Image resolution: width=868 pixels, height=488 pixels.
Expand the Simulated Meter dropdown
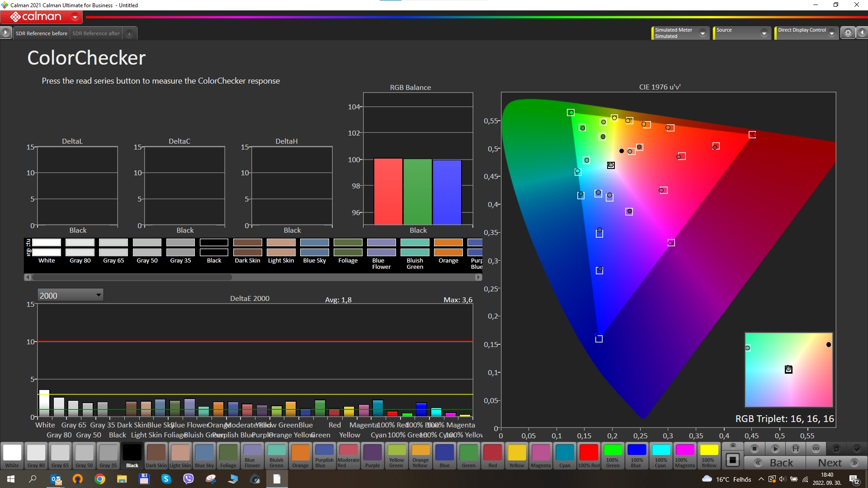click(x=703, y=33)
